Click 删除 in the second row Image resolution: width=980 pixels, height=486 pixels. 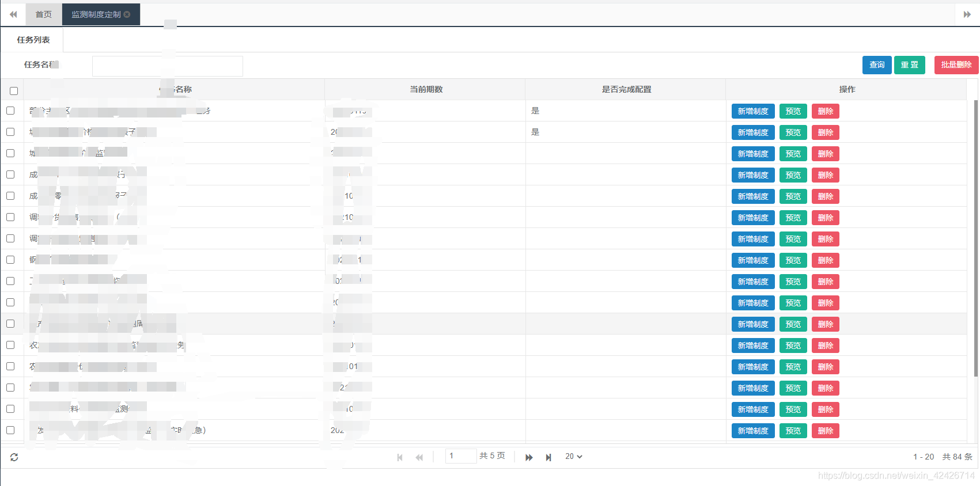(826, 132)
